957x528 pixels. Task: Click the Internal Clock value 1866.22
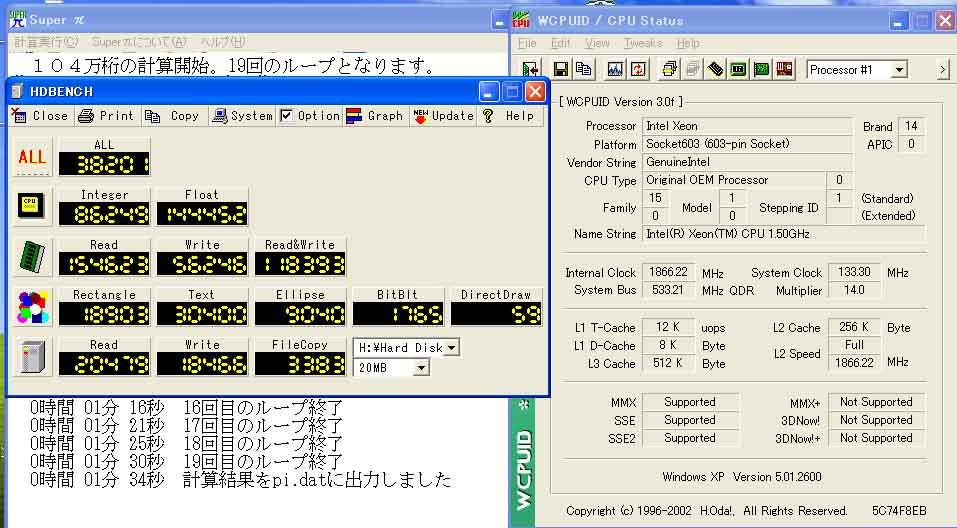[668, 272]
